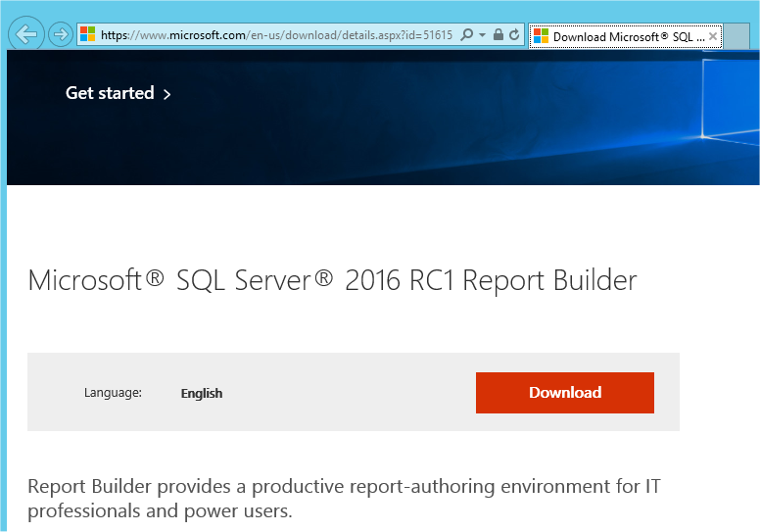760x532 pixels.
Task: Select the Download Microsoft SQL tab
Action: click(625, 36)
